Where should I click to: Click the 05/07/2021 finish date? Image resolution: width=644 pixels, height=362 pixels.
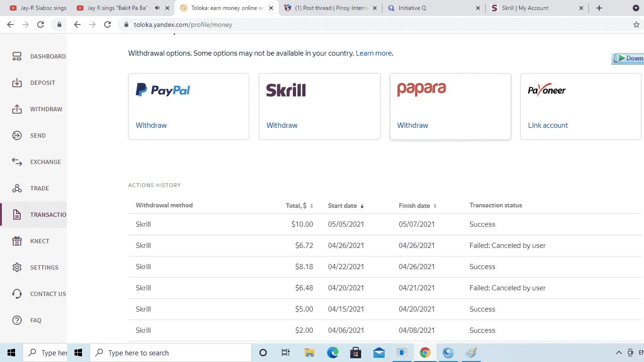[x=417, y=224]
